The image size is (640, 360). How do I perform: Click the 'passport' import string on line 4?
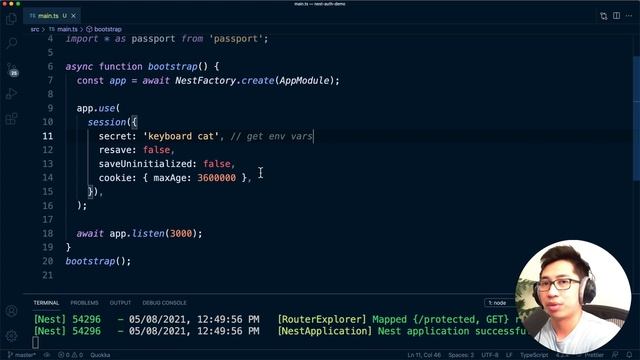tap(236, 39)
